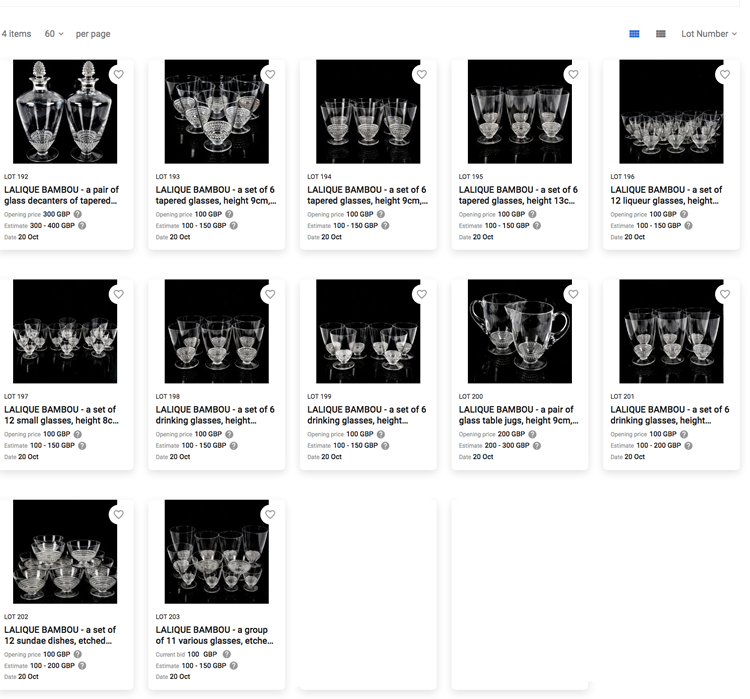Favorite Lot 192 with the heart icon

(119, 74)
